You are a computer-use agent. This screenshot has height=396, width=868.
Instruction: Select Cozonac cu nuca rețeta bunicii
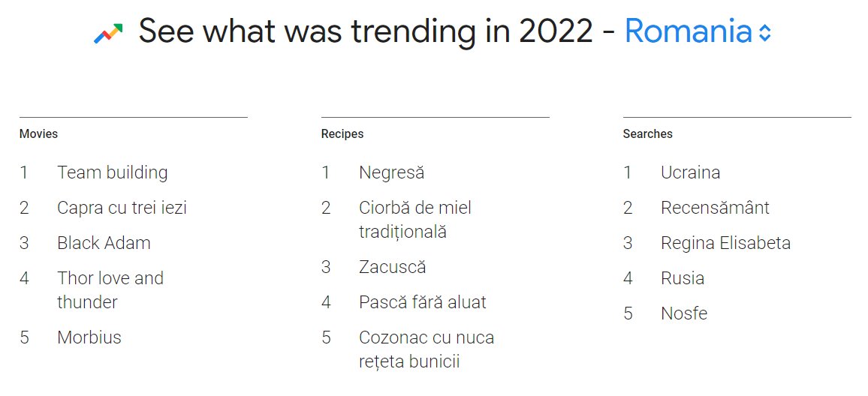[x=426, y=349]
